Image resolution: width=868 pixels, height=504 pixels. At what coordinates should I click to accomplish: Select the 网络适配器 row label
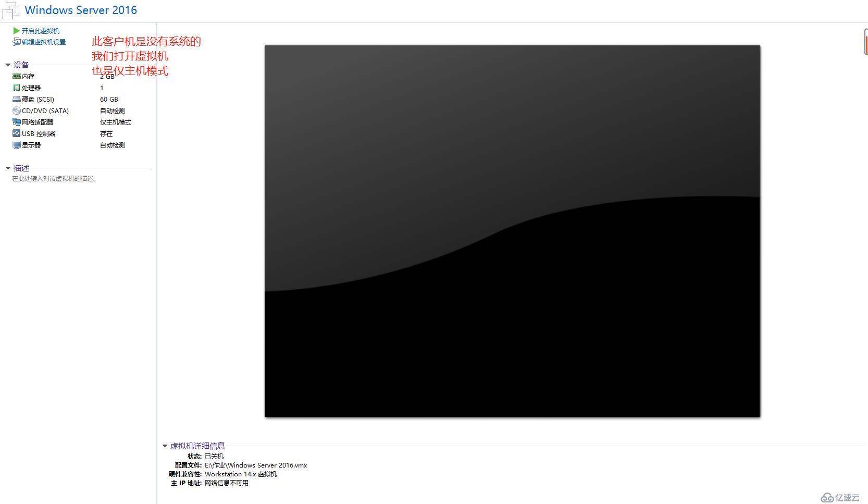pyautogui.click(x=38, y=122)
